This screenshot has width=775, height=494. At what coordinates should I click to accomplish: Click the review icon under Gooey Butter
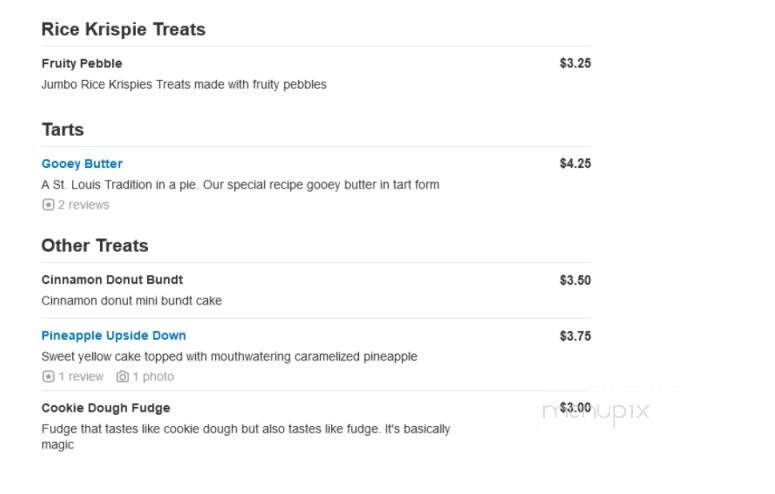pyautogui.click(x=48, y=205)
